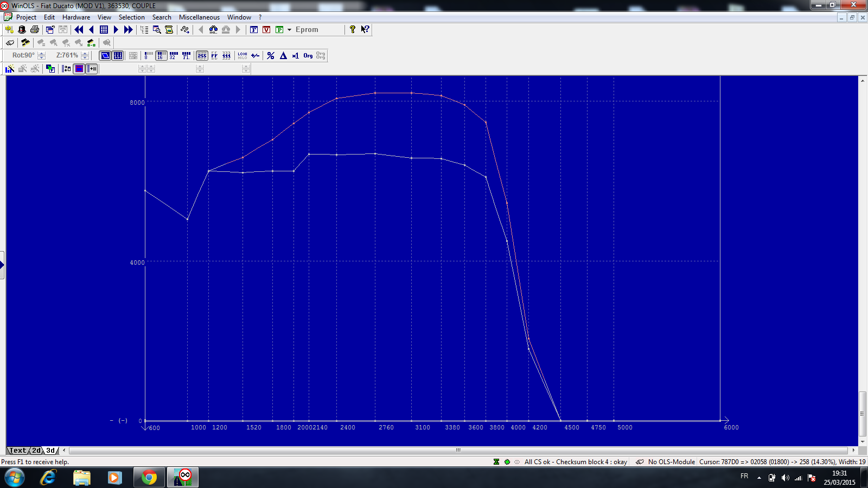The image size is (868, 488).
Task: Click the red V view button
Action: (266, 30)
